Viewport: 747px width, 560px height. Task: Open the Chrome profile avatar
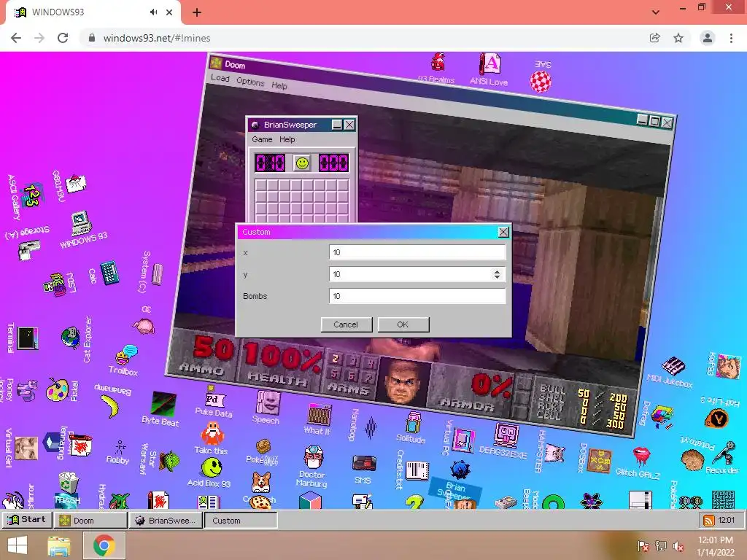coord(708,38)
